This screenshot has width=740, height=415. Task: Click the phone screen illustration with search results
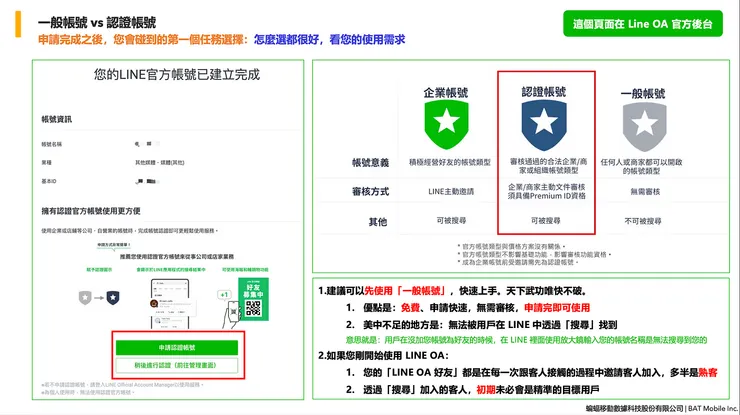coord(170,305)
